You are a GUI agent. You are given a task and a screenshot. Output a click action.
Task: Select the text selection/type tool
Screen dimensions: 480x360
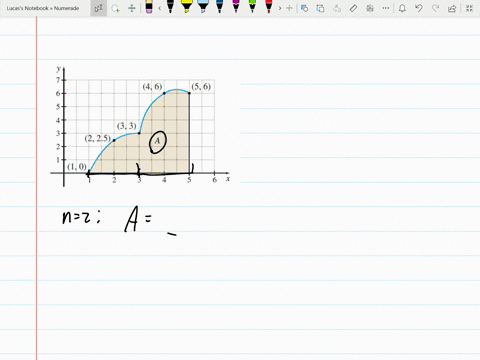[99, 8]
